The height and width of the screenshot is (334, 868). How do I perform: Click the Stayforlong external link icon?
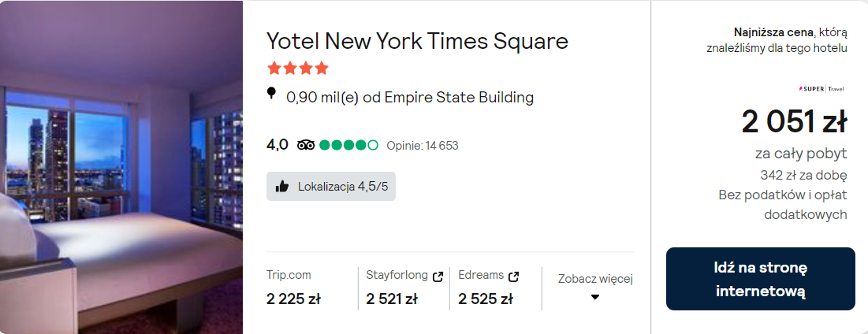(438, 276)
